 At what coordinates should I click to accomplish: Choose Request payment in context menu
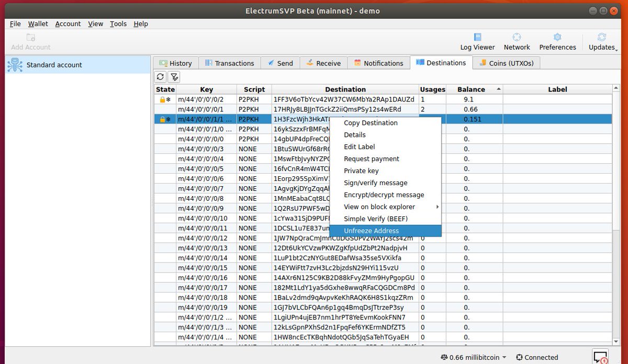[x=385, y=159]
